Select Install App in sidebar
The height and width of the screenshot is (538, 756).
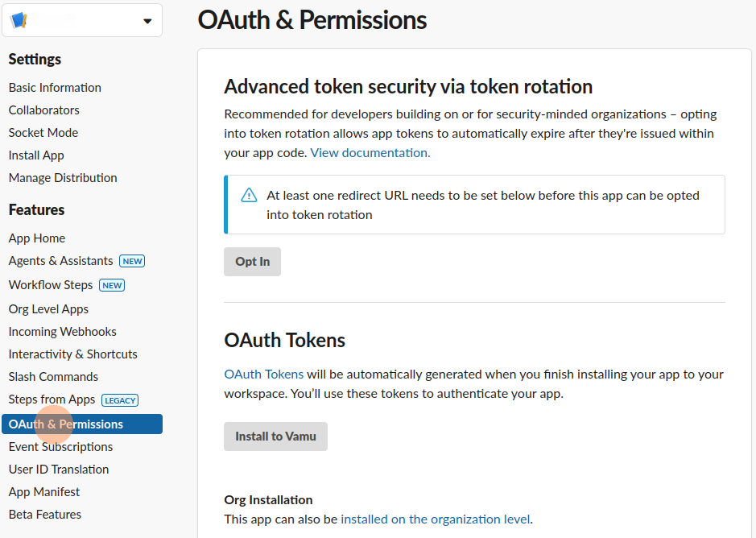point(36,155)
